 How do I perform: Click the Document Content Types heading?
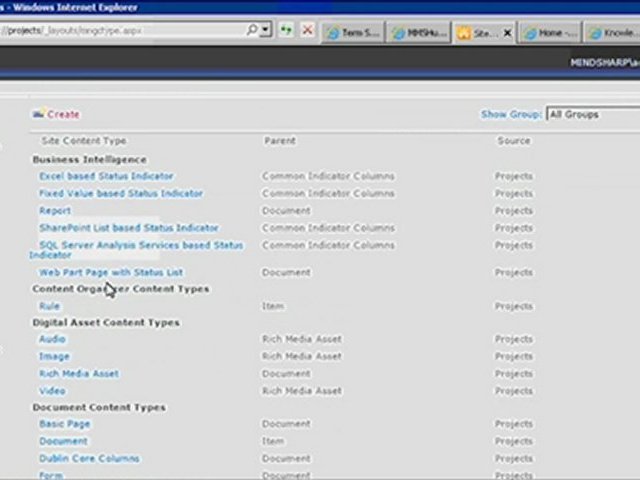[99, 407]
